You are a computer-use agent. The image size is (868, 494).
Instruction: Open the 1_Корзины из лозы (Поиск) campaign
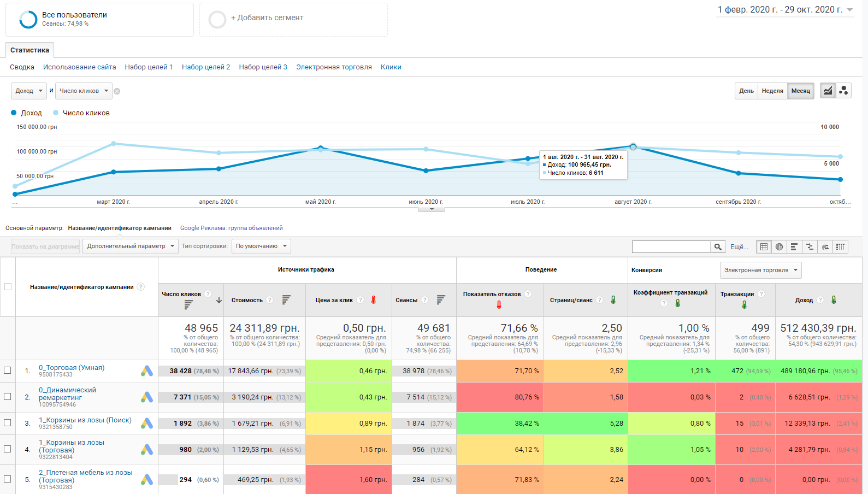(85, 420)
